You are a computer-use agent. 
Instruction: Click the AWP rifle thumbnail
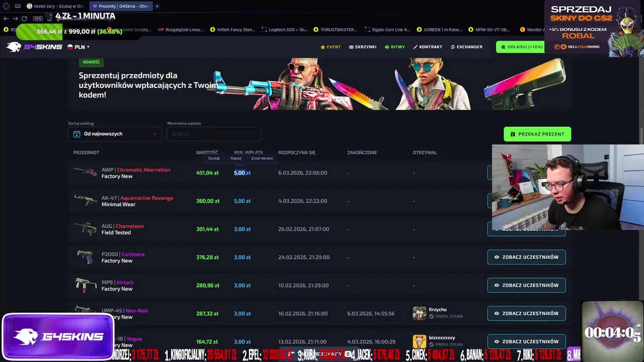tap(85, 172)
